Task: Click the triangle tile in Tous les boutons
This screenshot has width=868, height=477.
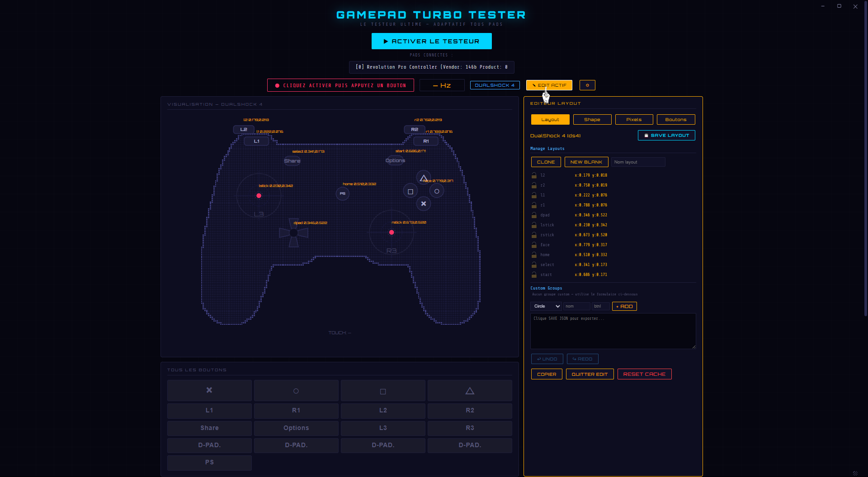Action: tap(470, 390)
